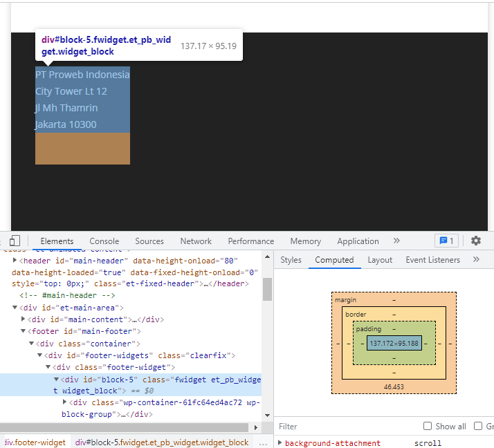494x448 pixels.
Task: Open the Network tab
Action: pyautogui.click(x=196, y=241)
